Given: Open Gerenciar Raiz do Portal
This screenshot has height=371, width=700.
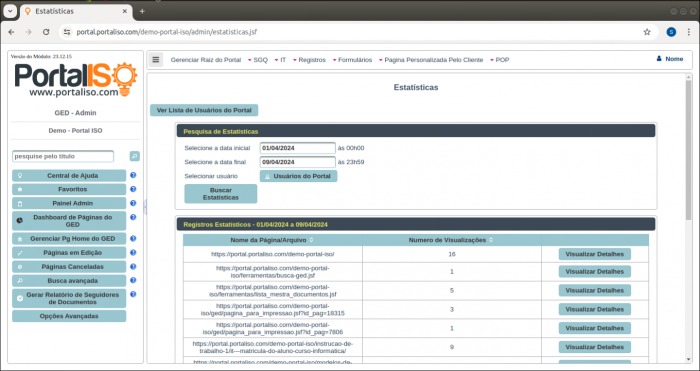Looking at the screenshot, I should pyautogui.click(x=206, y=60).
